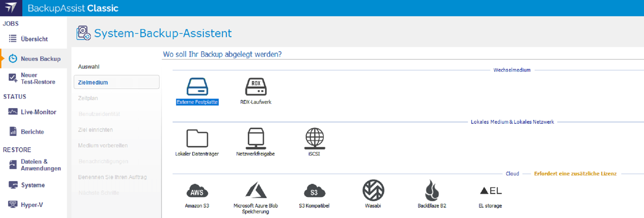644x218 pixels.
Task: Open Neues Backup in sidebar
Action: point(40,59)
